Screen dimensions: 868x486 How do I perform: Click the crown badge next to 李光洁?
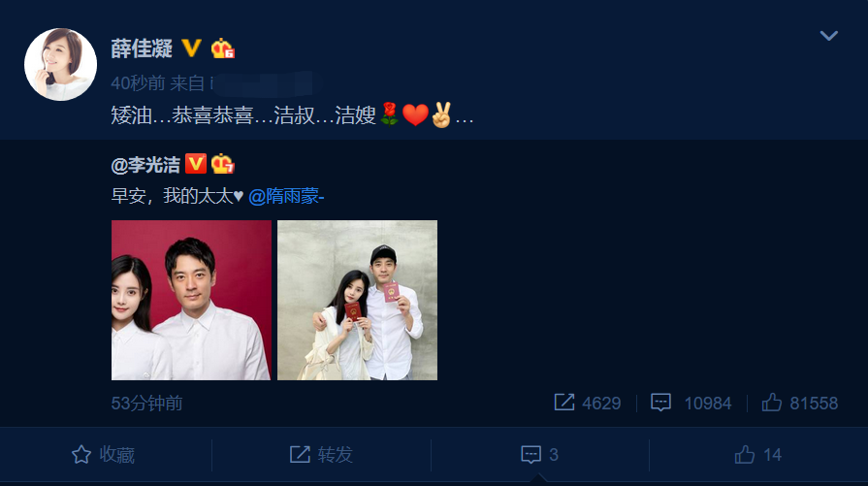(222, 164)
